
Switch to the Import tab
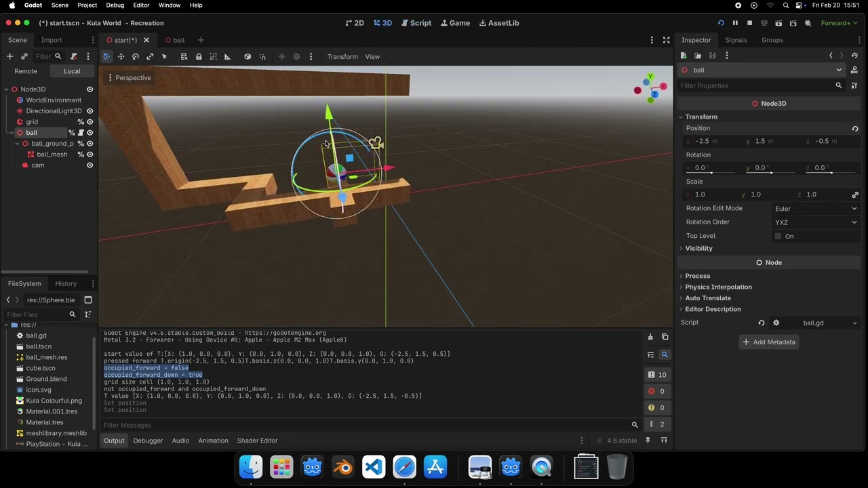click(x=52, y=40)
